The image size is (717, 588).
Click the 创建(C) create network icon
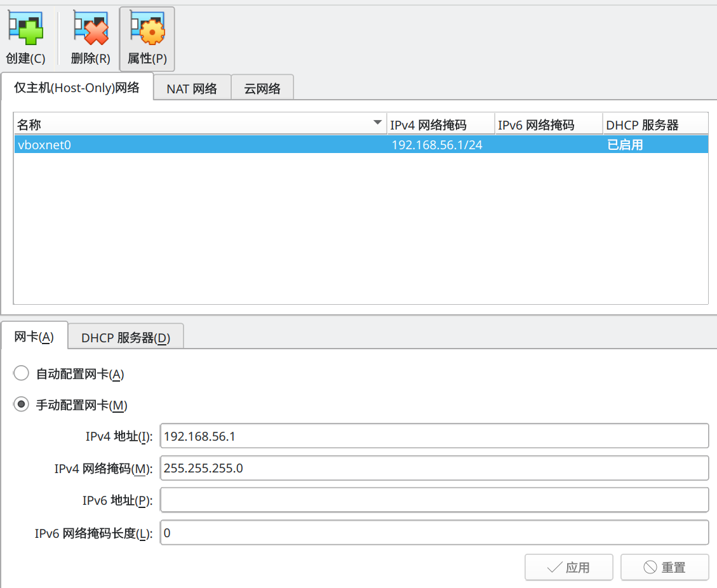pyautogui.click(x=25, y=38)
